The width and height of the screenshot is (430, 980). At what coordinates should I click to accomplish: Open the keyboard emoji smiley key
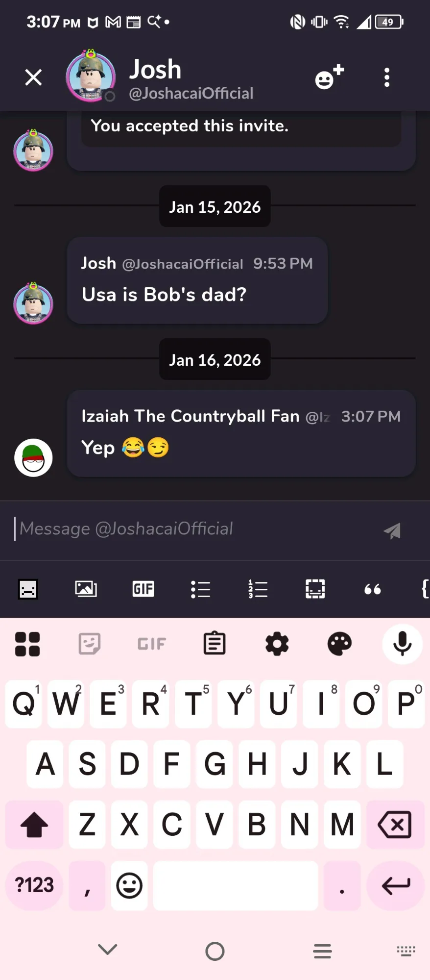click(129, 885)
